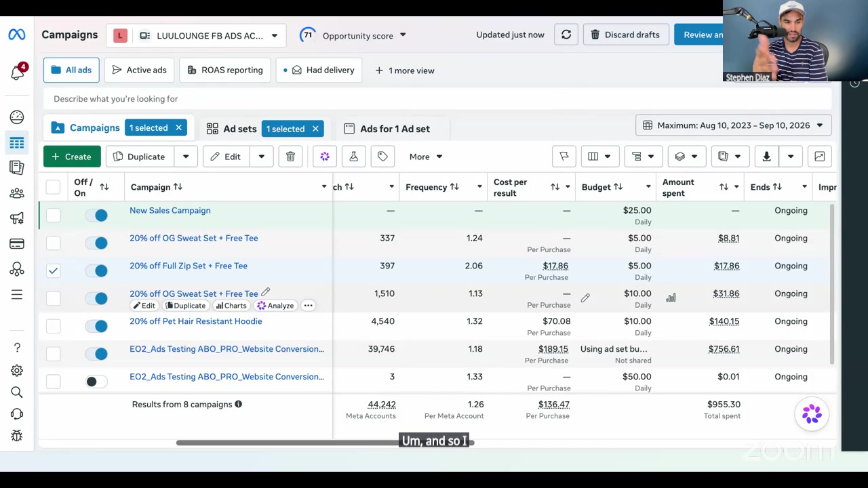Turn off the New Sales Campaign toggle

(96, 216)
